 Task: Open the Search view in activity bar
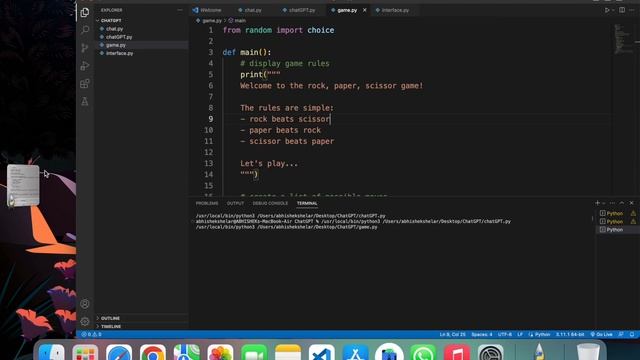[x=85, y=30]
